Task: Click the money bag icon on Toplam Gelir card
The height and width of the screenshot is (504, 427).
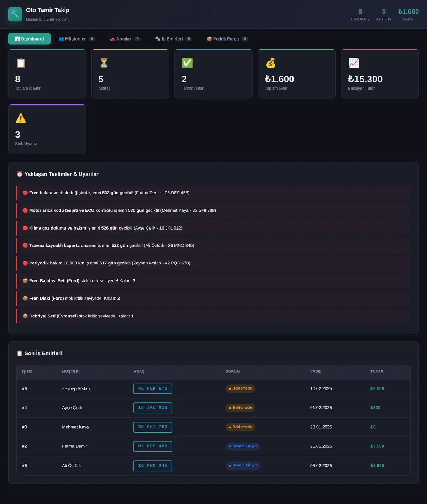Action: tap(270, 63)
